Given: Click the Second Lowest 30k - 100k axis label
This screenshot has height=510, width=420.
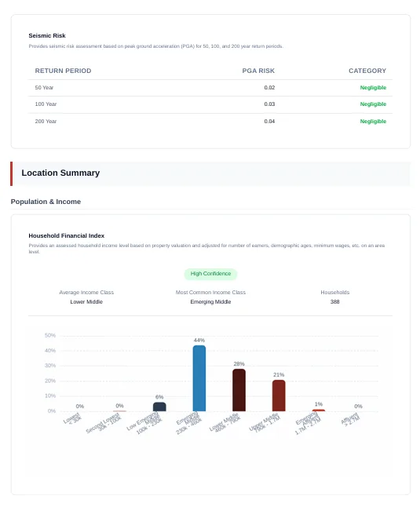Looking at the screenshot, I should point(104,423).
